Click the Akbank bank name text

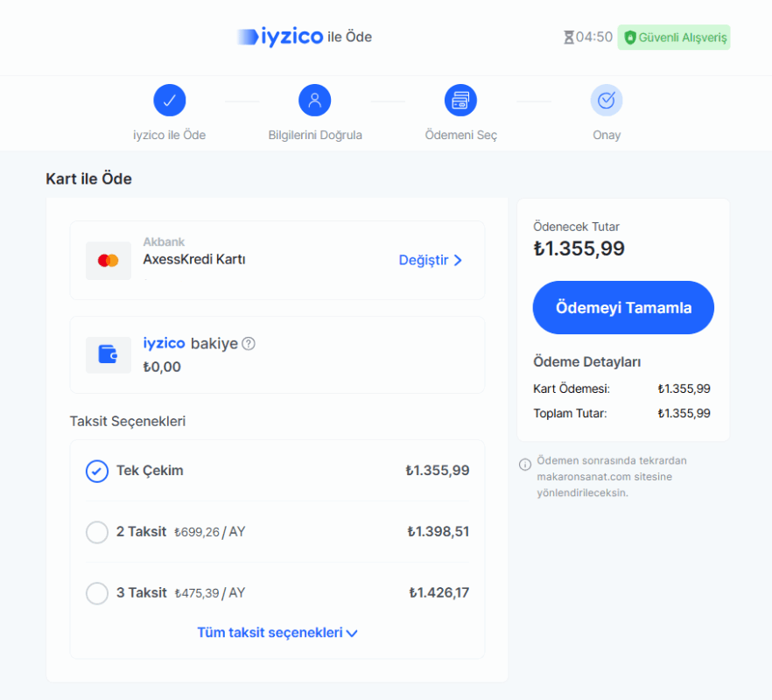(164, 241)
